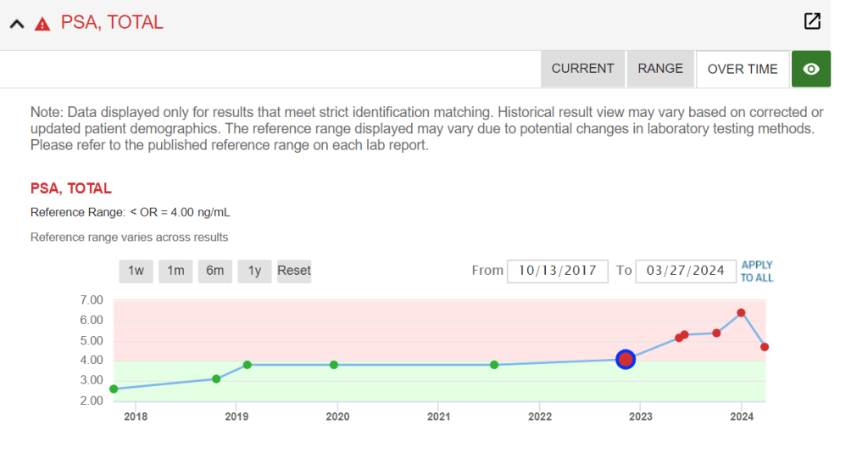Choose the 6m time range
The width and height of the screenshot is (868, 476).
pyautogui.click(x=215, y=271)
